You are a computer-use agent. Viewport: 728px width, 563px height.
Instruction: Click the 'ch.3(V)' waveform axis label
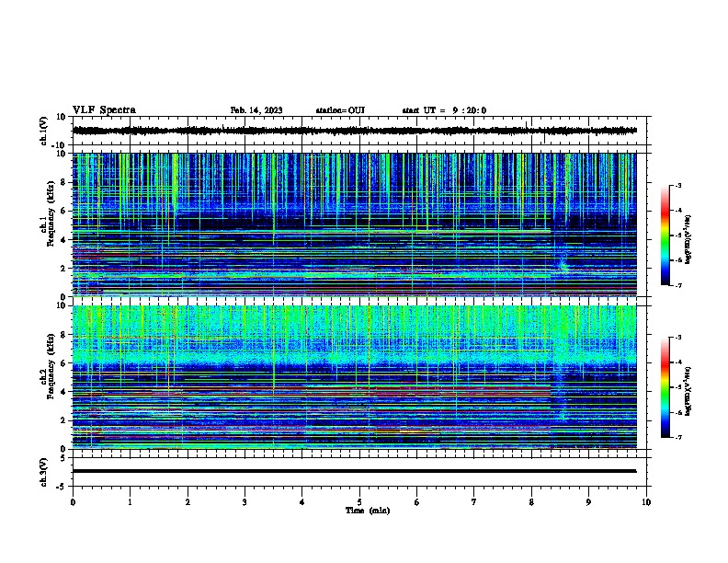(x=43, y=472)
